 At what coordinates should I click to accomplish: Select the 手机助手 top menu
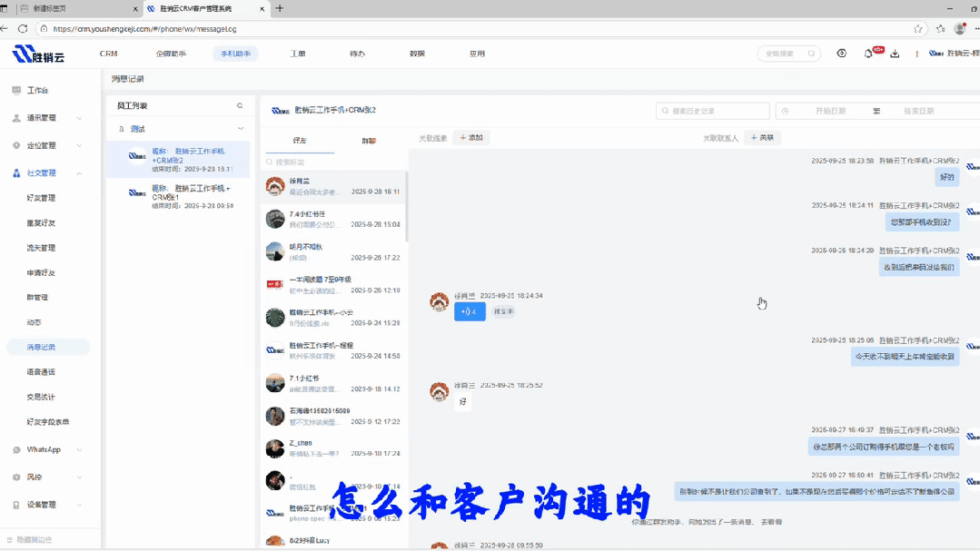point(235,54)
